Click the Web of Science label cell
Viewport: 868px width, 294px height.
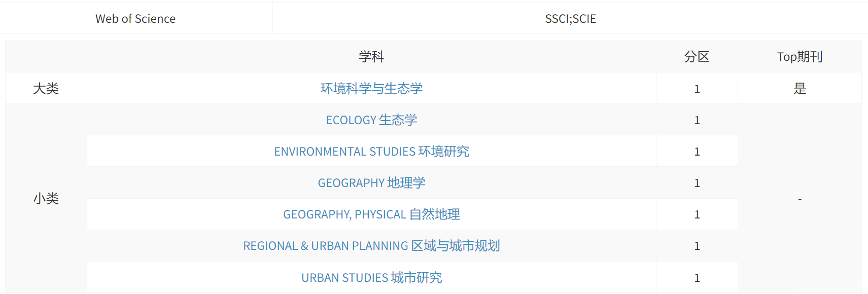tap(135, 19)
